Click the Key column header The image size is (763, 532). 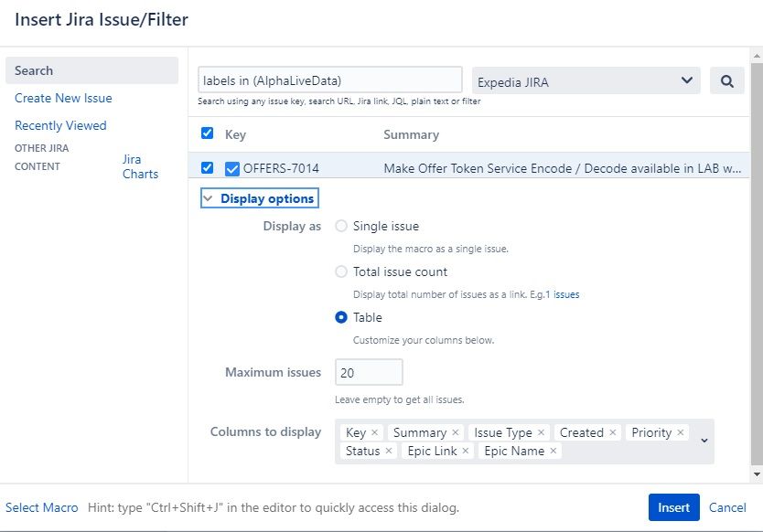pyautogui.click(x=235, y=134)
